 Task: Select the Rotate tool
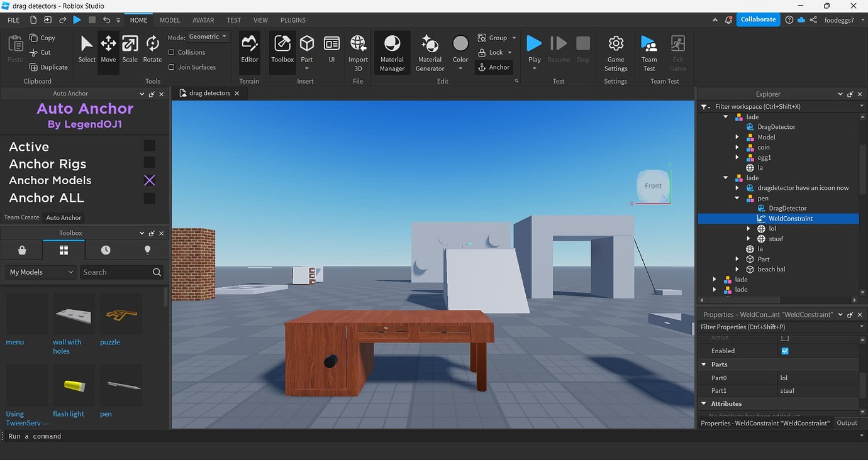152,47
